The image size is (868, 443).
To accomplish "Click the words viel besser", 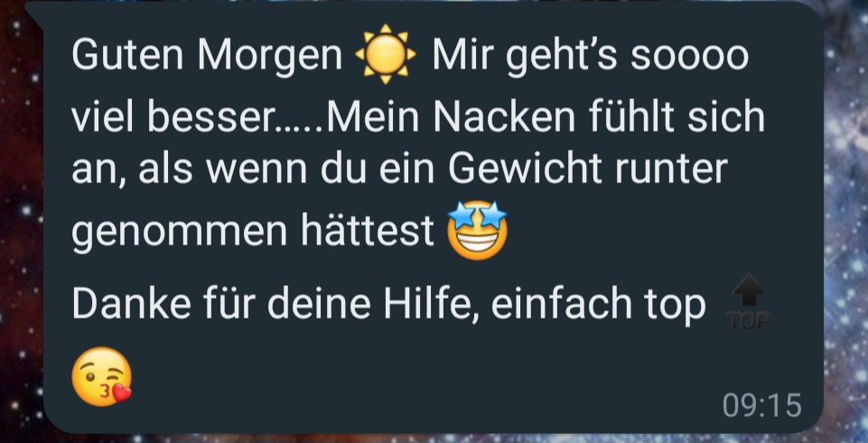I will pyautogui.click(x=176, y=116).
